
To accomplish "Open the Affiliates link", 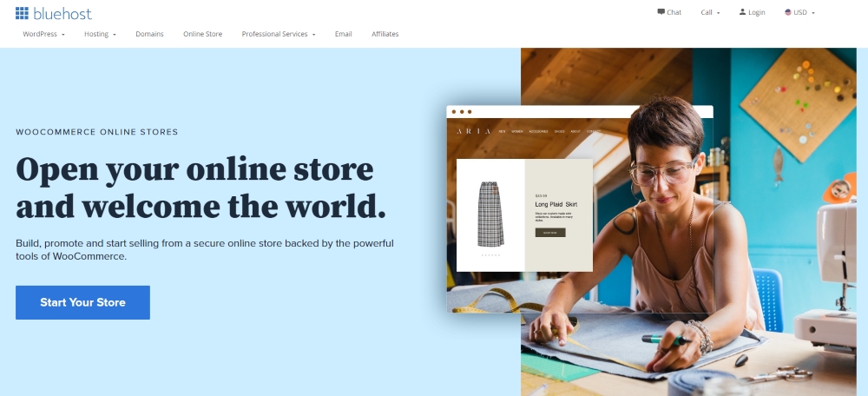I will coord(385,34).
